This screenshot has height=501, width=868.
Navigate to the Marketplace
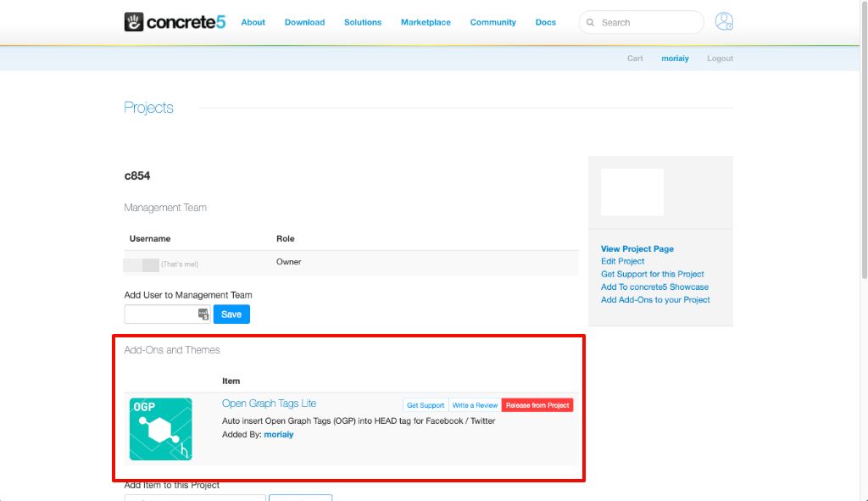tap(426, 22)
